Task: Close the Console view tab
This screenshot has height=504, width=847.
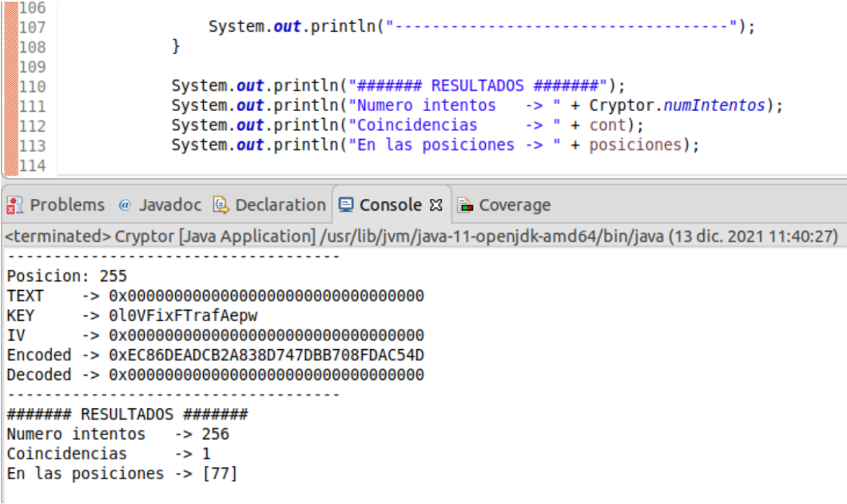Action: (436, 205)
